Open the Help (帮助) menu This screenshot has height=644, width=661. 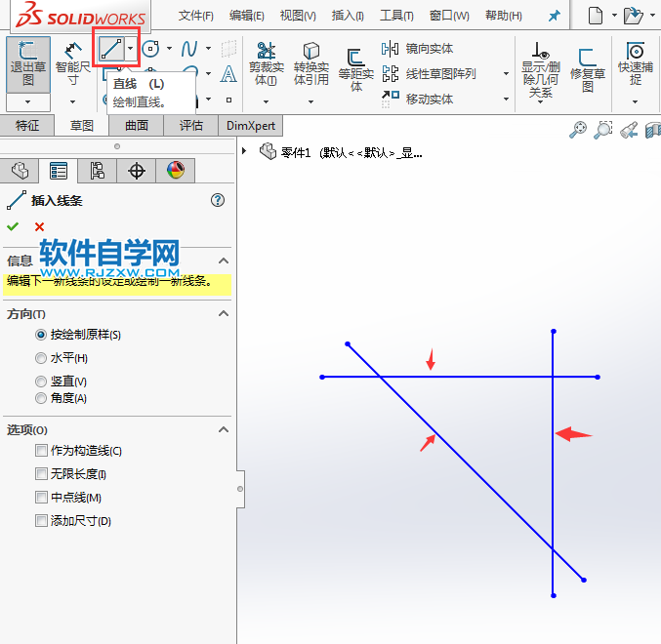pos(504,16)
